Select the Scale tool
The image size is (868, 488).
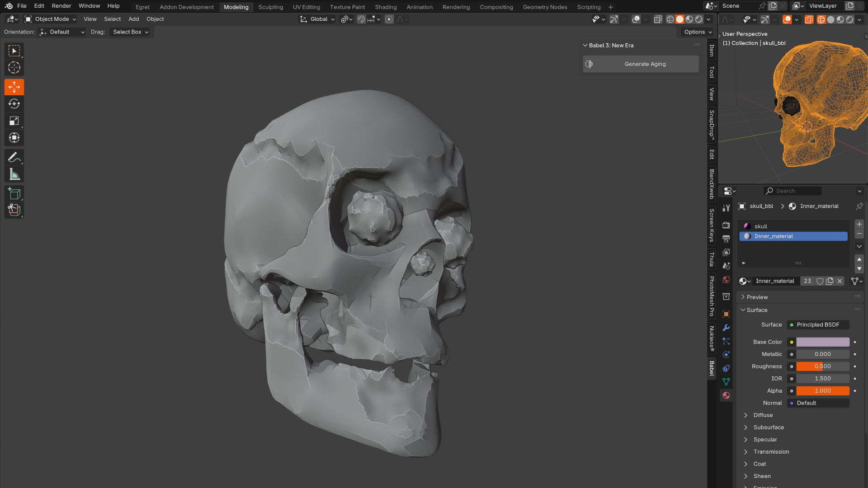click(x=14, y=121)
